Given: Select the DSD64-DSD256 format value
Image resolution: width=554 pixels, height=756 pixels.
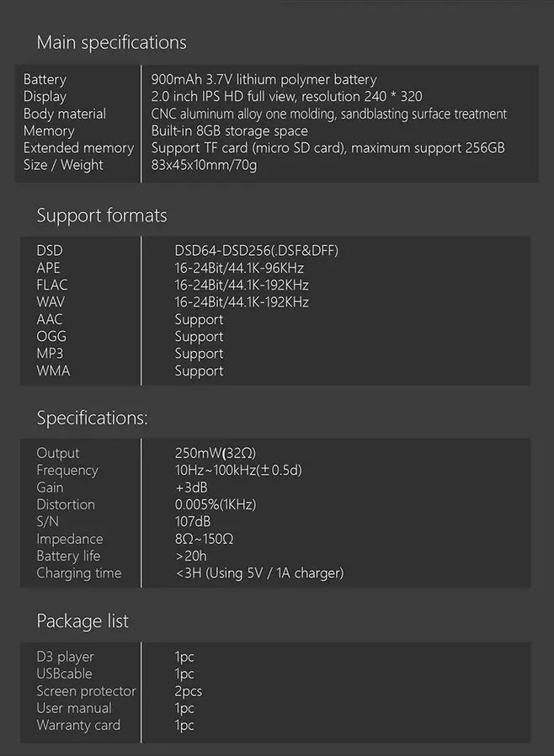Looking at the screenshot, I should coord(257,251).
